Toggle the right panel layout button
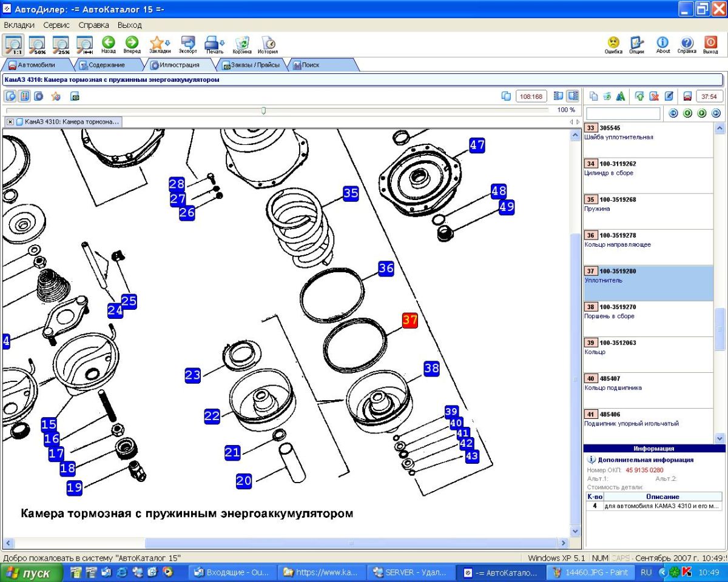The height and width of the screenshot is (582, 728). point(573,96)
